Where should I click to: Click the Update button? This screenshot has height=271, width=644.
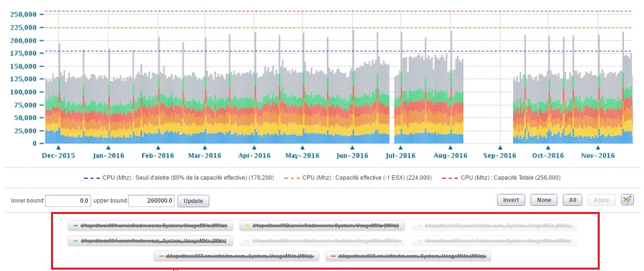193,201
